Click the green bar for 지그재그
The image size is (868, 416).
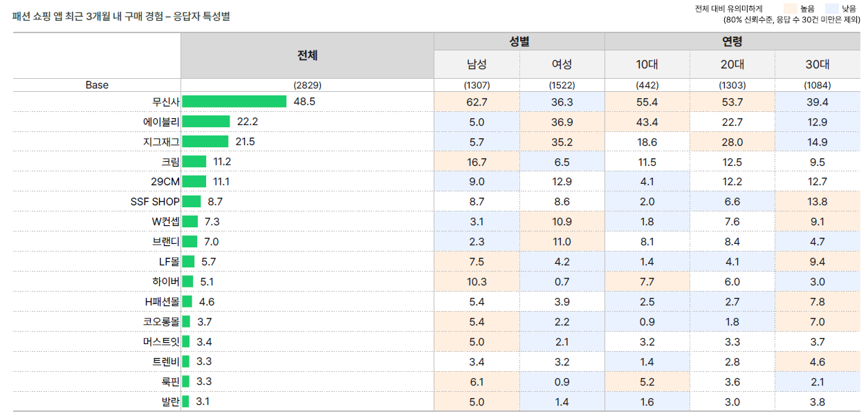pyautogui.click(x=205, y=142)
